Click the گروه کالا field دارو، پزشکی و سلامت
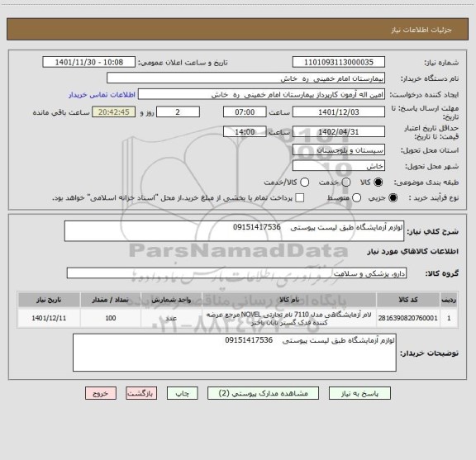This screenshot has height=460, width=476. tap(237, 273)
